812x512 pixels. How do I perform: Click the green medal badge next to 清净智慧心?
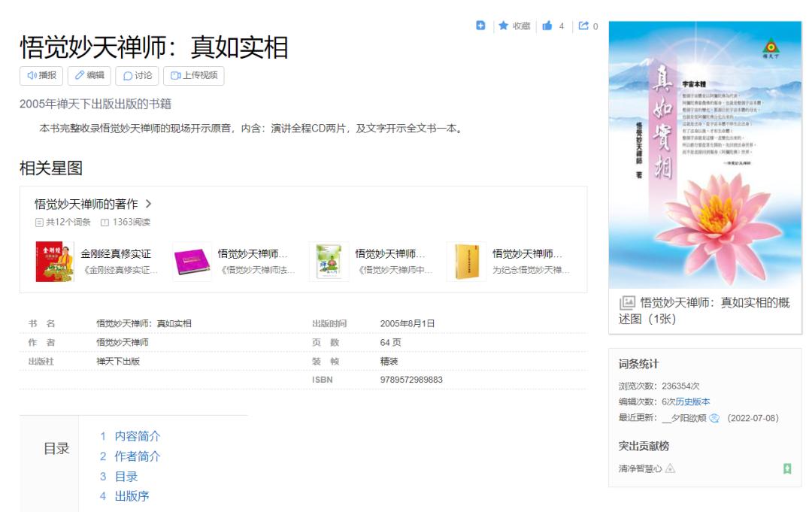[x=787, y=468]
